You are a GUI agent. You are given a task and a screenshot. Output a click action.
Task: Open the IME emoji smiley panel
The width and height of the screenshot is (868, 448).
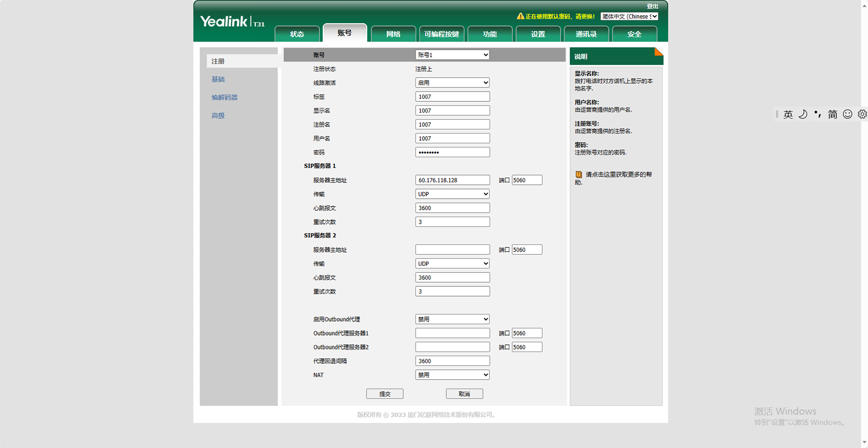pos(847,114)
